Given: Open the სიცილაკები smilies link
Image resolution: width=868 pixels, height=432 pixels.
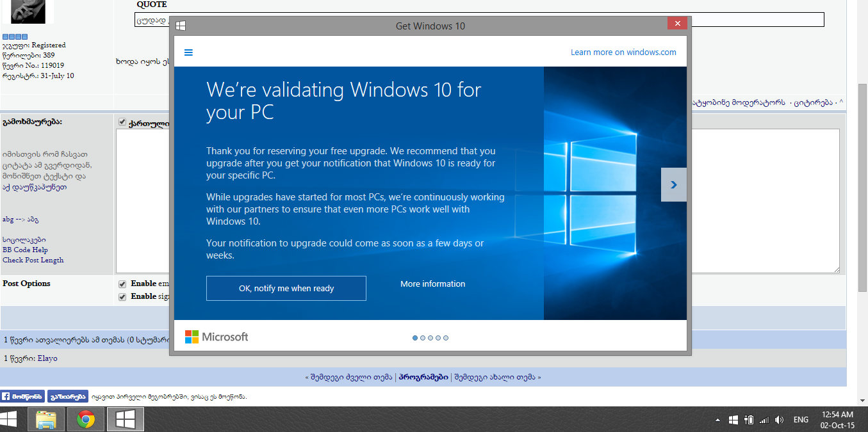Looking at the screenshot, I should point(24,239).
